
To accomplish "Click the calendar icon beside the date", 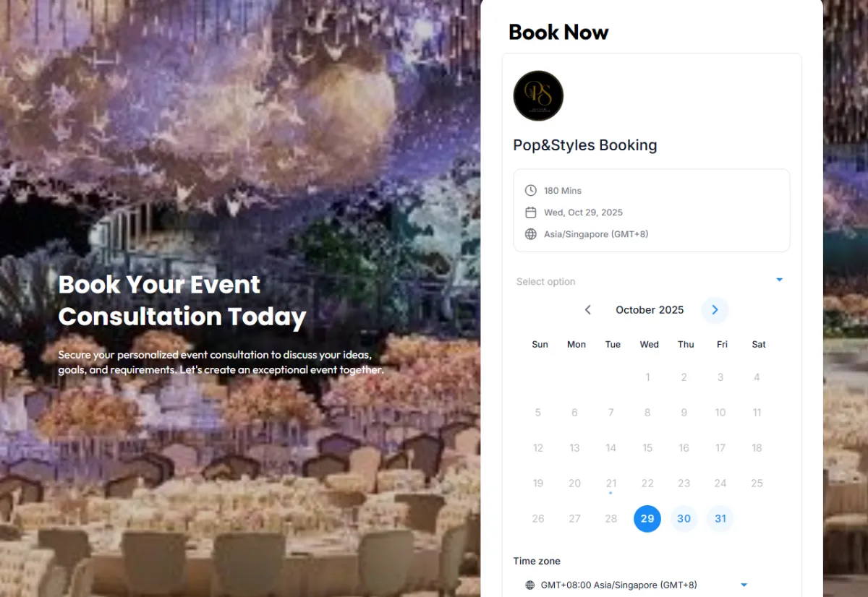I will tap(531, 212).
